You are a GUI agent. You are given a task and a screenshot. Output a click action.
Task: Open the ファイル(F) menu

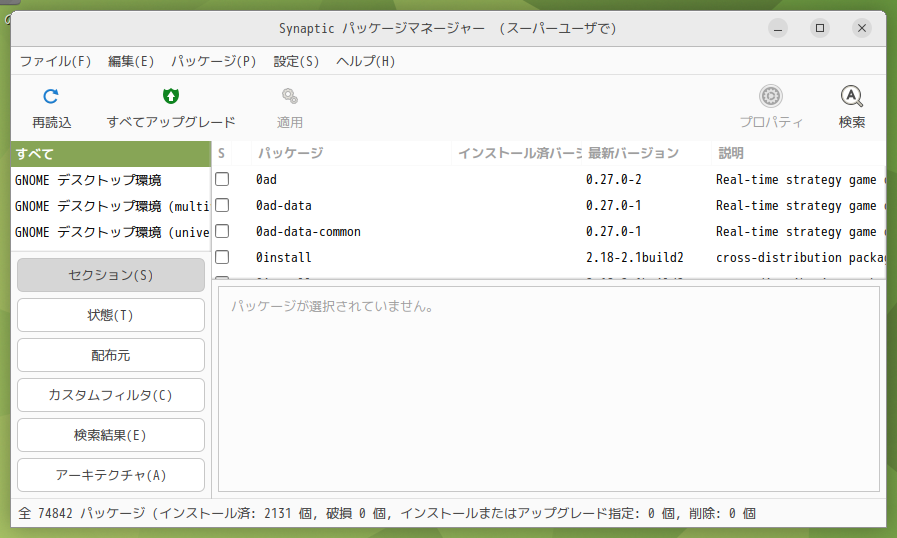click(55, 61)
